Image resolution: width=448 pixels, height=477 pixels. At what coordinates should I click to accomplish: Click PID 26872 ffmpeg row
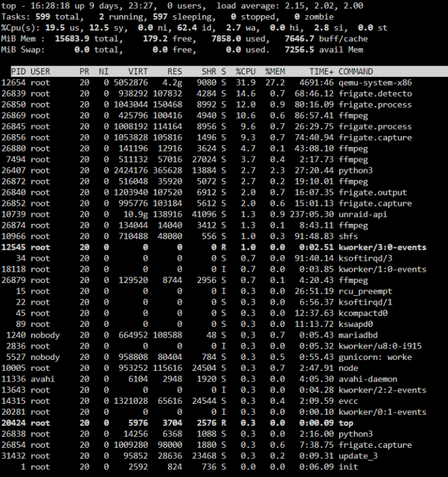[224, 182]
